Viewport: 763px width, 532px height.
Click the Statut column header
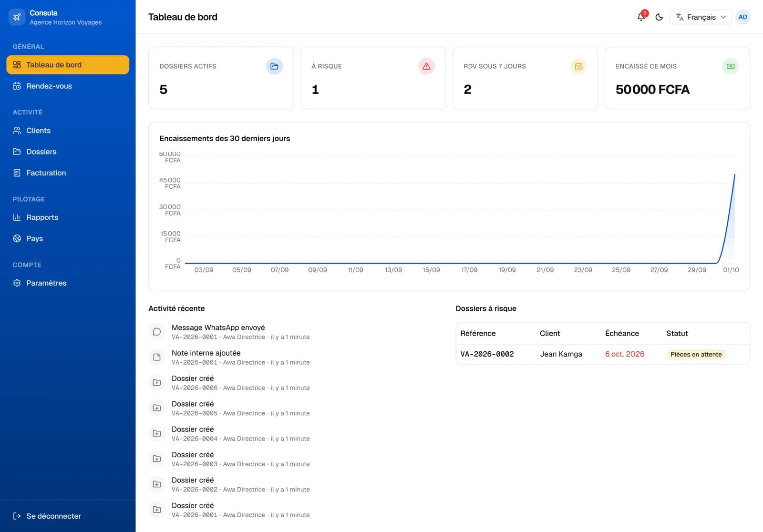677,334
